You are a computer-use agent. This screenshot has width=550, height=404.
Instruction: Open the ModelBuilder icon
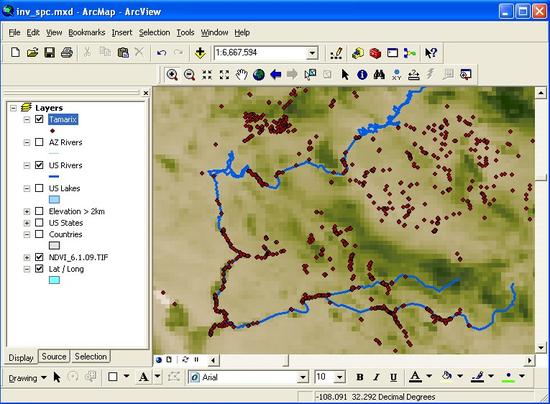tap(410, 53)
